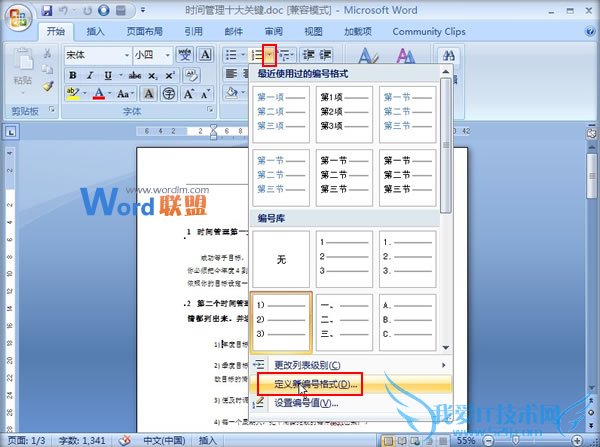600x447 pixels.
Task: Switch to the 页面布局 ribbon tab
Action: (x=145, y=31)
